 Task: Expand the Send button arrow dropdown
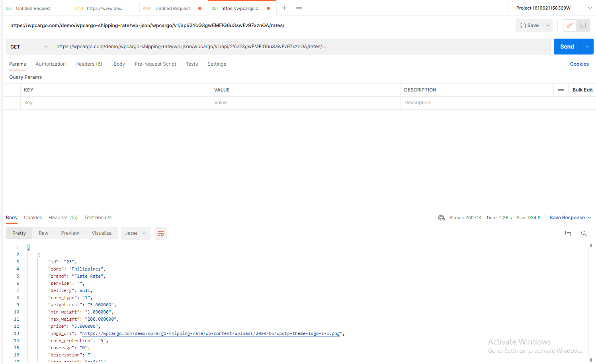point(587,47)
